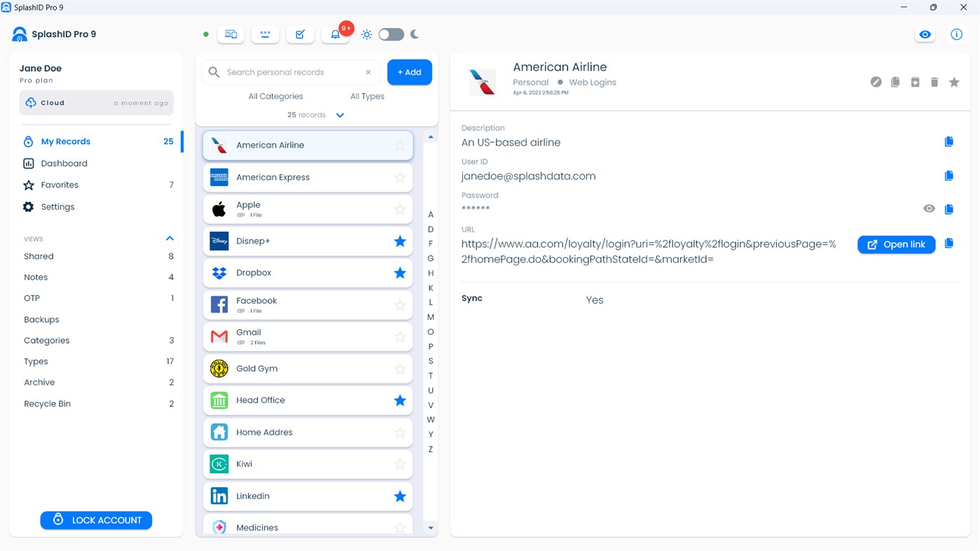Archive the American Airline record

[915, 82]
